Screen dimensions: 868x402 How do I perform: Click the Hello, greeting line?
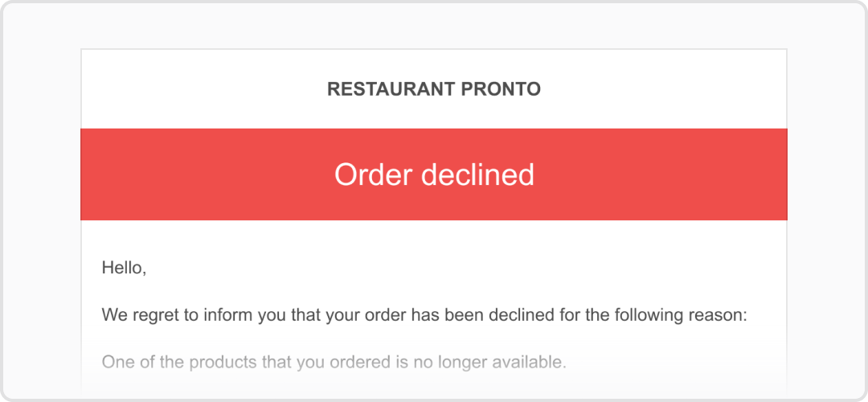[x=124, y=269]
